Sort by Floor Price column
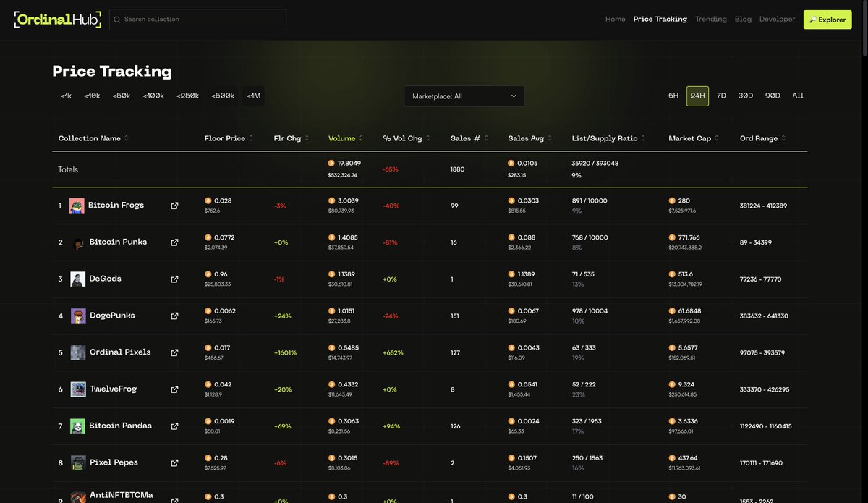The height and width of the screenshot is (503, 868). [x=229, y=138]
